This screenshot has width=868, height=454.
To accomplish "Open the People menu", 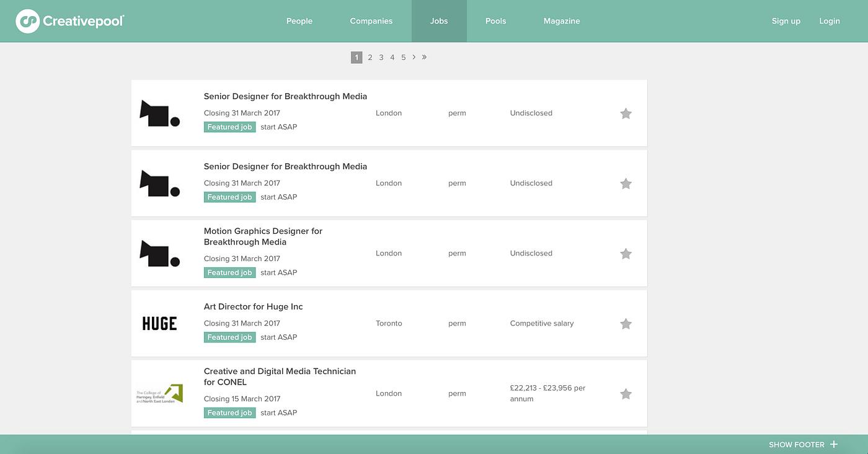I will click(299, 21).
